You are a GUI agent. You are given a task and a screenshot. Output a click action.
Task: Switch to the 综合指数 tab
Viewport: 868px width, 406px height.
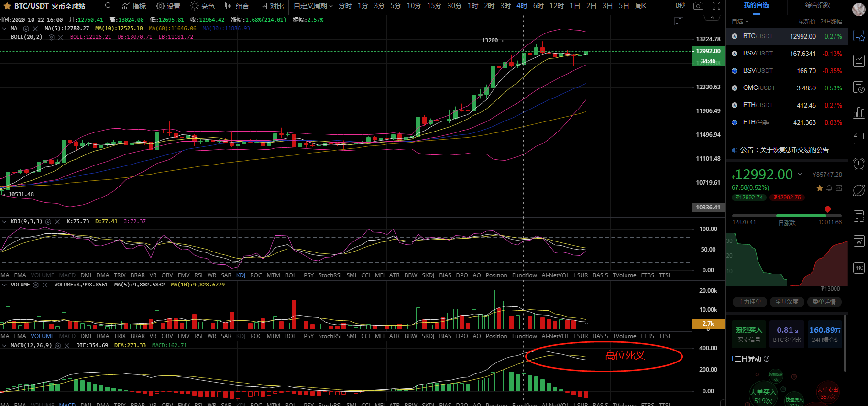[x=817, y=5]
